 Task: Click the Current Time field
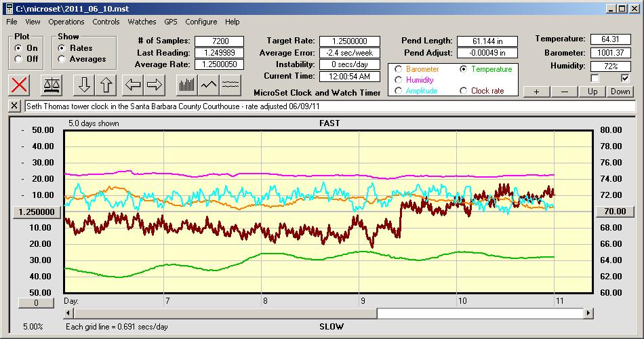tap(350, 76)
